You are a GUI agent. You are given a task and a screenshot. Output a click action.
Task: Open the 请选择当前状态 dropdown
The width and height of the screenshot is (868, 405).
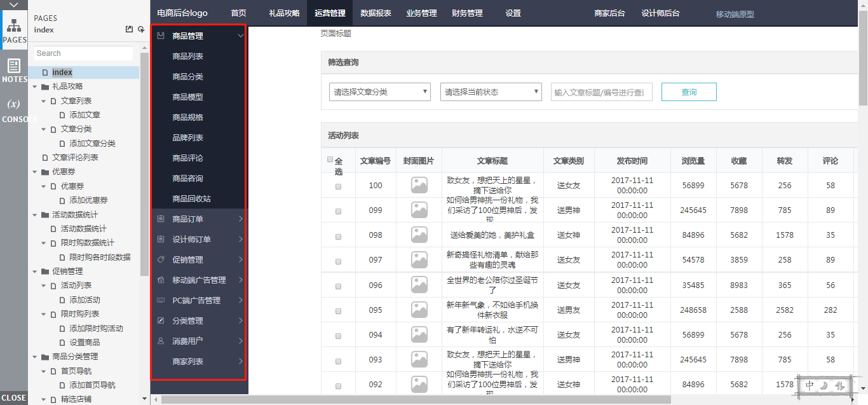pyautogui.click(x=491, y=92)
